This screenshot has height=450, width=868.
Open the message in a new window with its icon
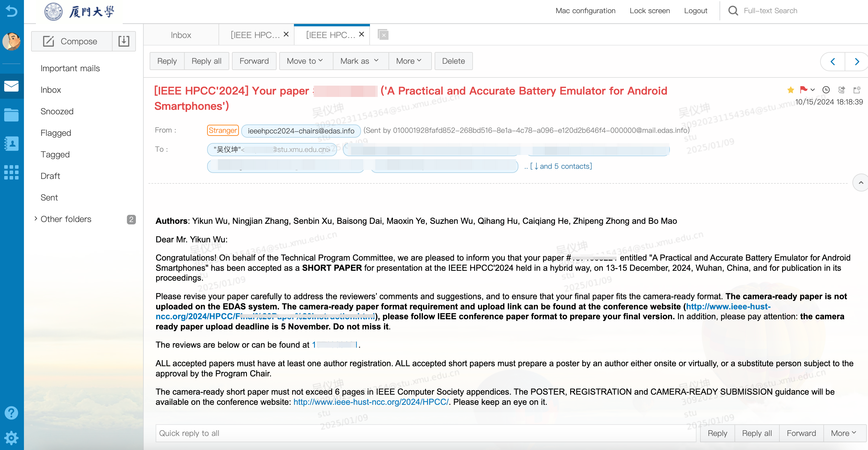[857, 90]
